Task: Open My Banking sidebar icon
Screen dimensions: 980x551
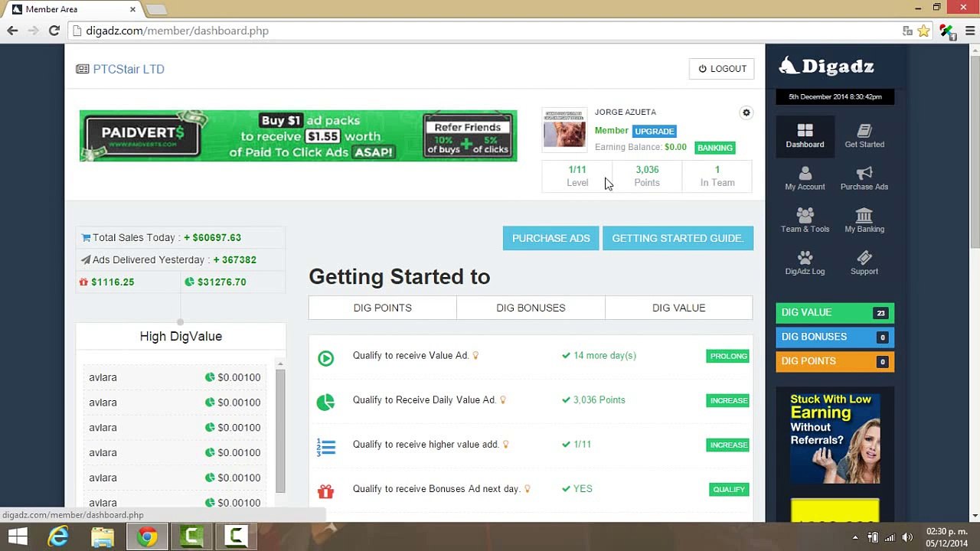Action: coord(864,220)
